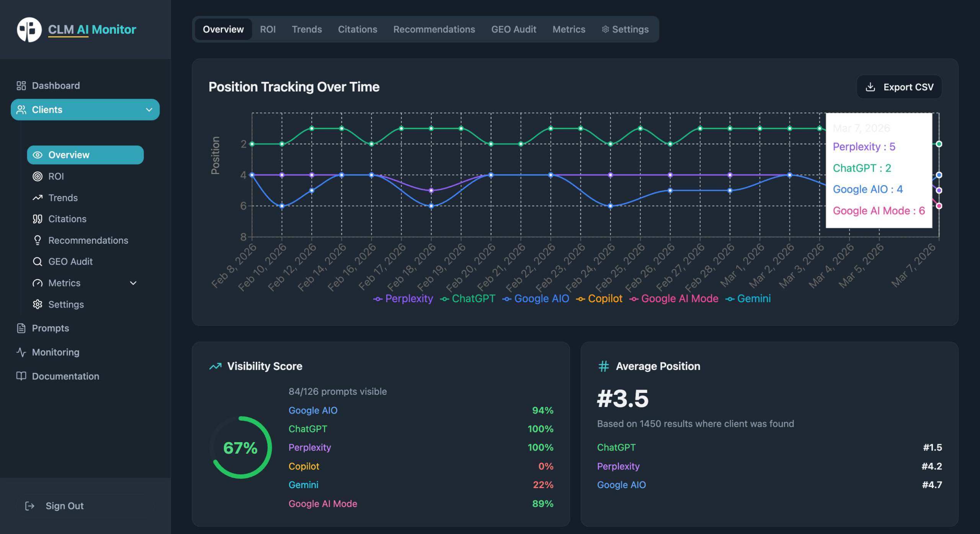
Task: Click the 67% circular progress ring
Action: coord(240,447)
